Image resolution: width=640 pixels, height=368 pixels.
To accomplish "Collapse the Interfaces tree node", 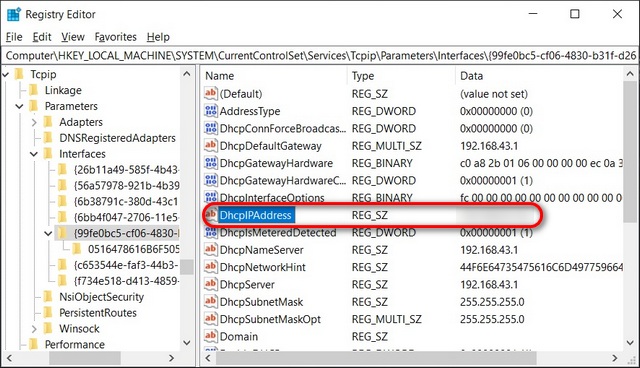I will [34, 154].
